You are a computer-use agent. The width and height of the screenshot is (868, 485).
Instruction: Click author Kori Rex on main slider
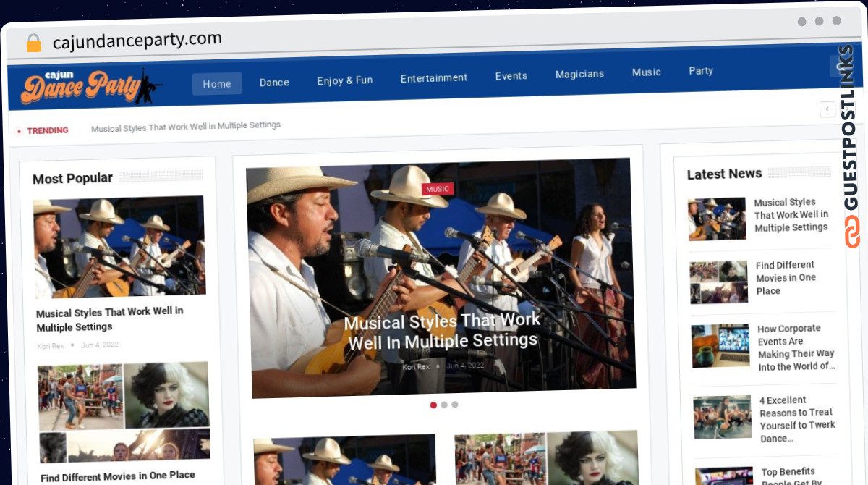[x=416, y=367]
